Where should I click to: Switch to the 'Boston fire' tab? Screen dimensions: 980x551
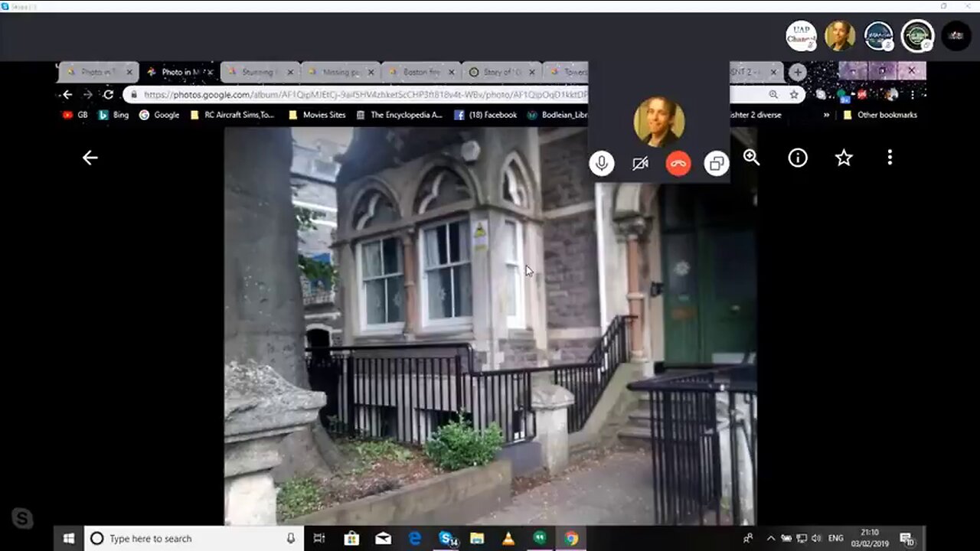click(x=421, y=72)
